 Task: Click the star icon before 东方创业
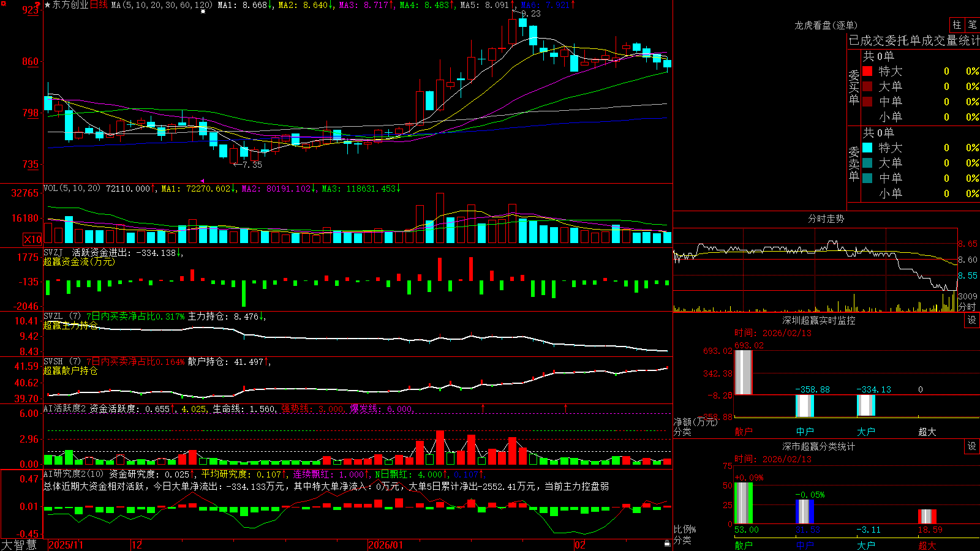click(x=48, y=5)
